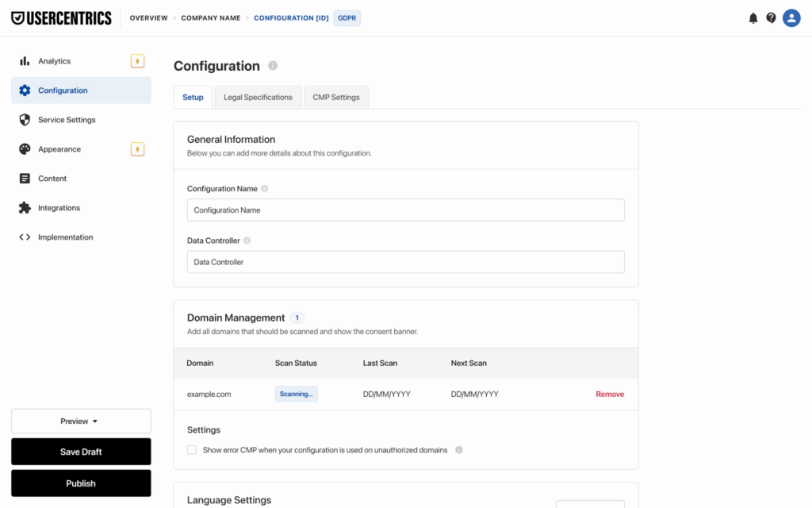Click the Integrations puzzle piece icon
812x508 pixels.
click(25, 208)
